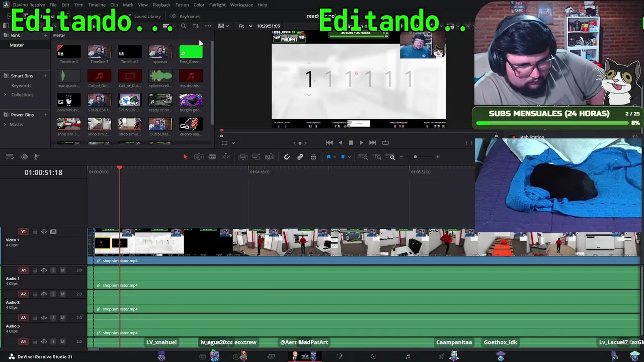Zoom in timeline with plus icon
The height and width of the screenshot is (362, 644).
click(437, 157)
